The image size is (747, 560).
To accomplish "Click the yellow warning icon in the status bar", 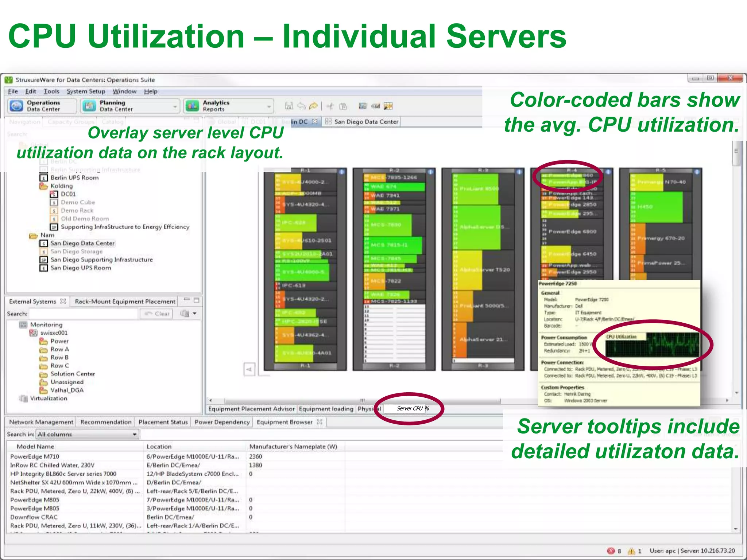I will pos(631,551).
